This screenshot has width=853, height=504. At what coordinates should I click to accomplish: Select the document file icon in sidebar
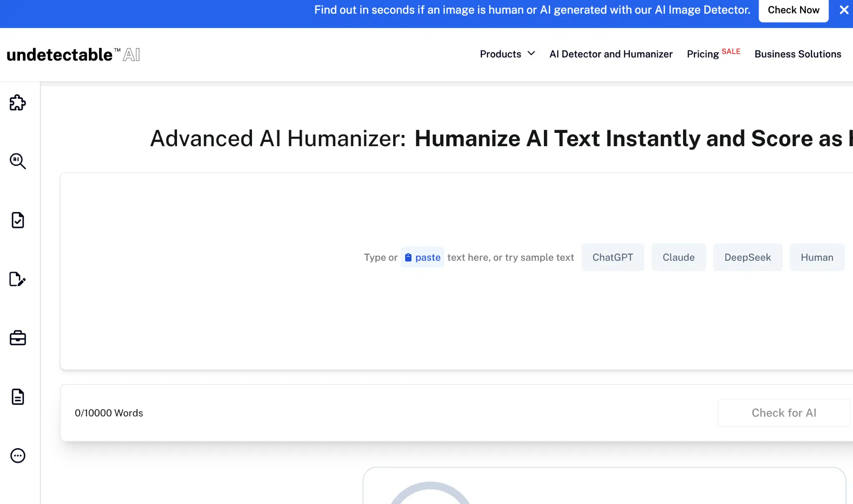pyautogui.click(x=17, y=397)
